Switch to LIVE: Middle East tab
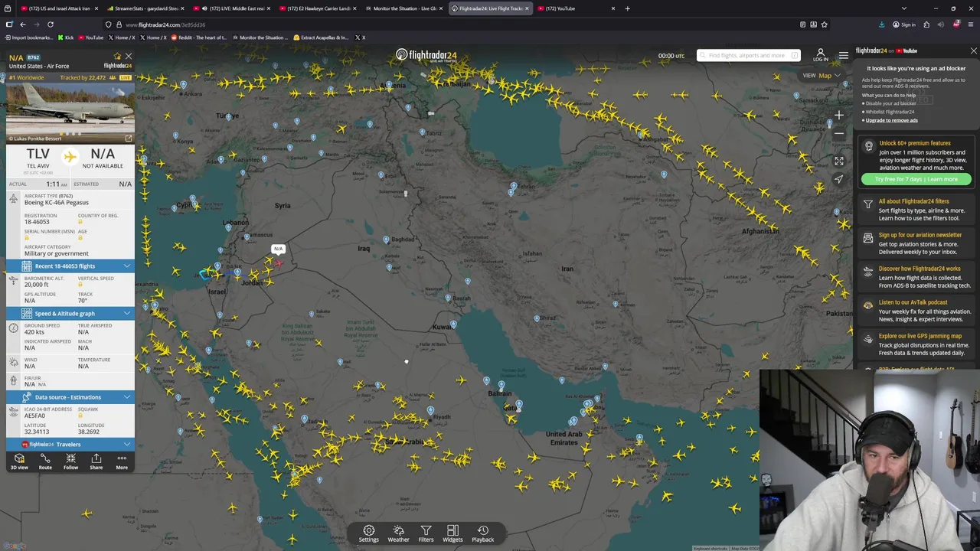 pos(233,8)
